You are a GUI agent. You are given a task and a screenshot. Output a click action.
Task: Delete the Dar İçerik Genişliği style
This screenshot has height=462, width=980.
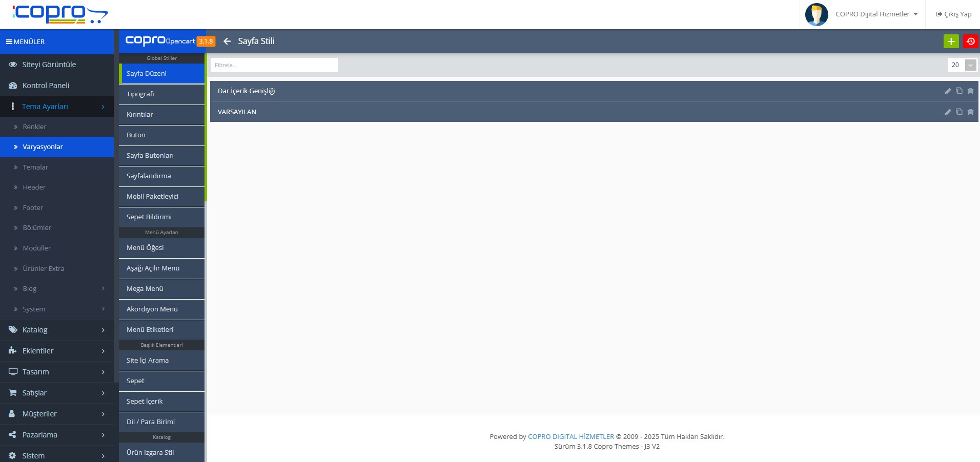[x=970, y=91]
